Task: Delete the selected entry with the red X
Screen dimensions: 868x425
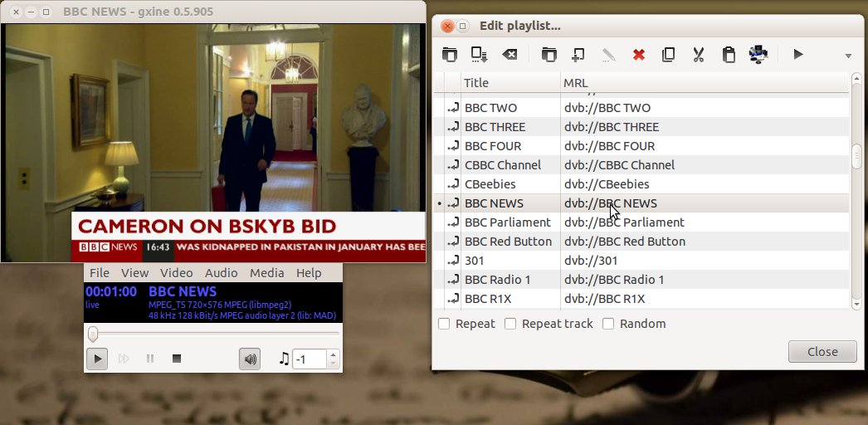Action: [x=639, y=54]
